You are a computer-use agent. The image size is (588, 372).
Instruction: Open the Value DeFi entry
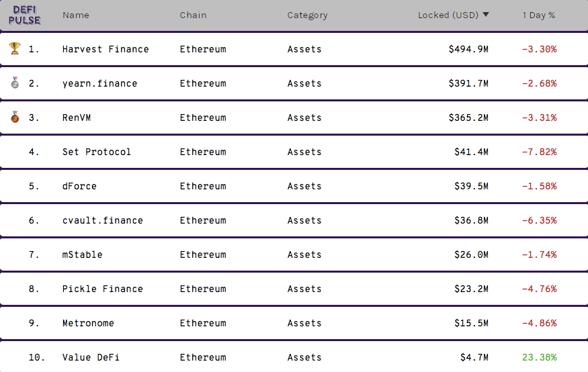(x=91, y=357)
